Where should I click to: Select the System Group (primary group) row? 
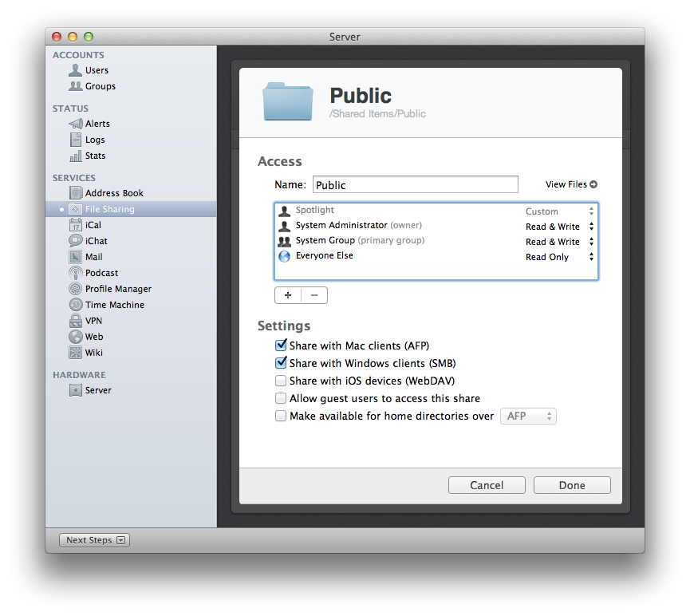tap(436, 241)
